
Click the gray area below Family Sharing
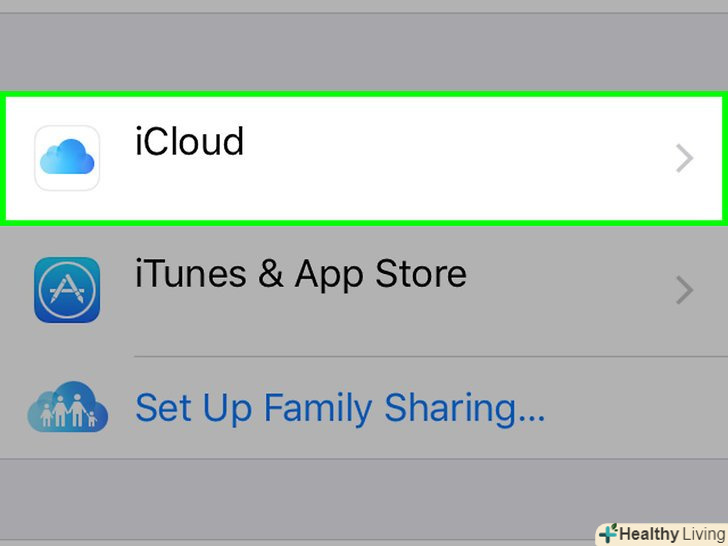364,500
